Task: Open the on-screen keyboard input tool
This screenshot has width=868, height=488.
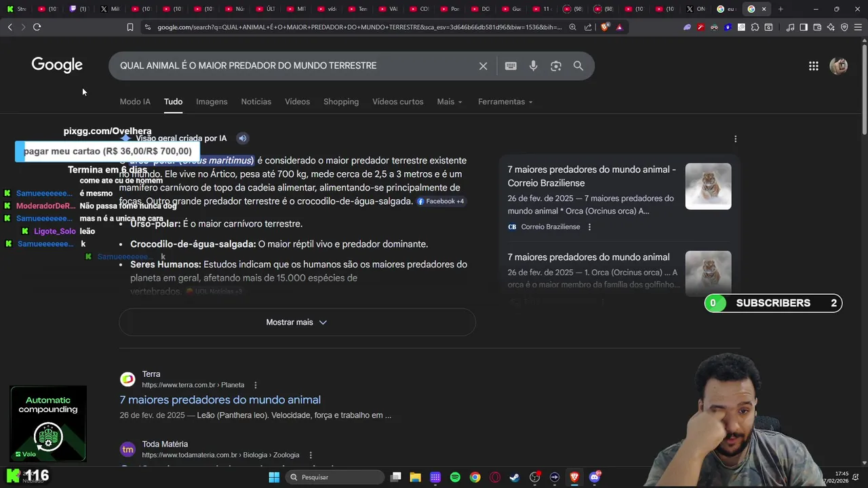Action: (x=511, y=66)
